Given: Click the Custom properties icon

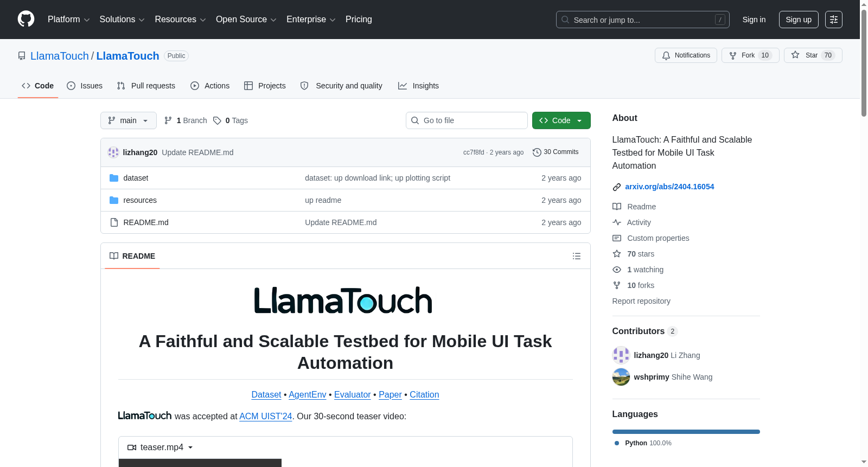Looking at the screenshot, I should click(617, 238).
